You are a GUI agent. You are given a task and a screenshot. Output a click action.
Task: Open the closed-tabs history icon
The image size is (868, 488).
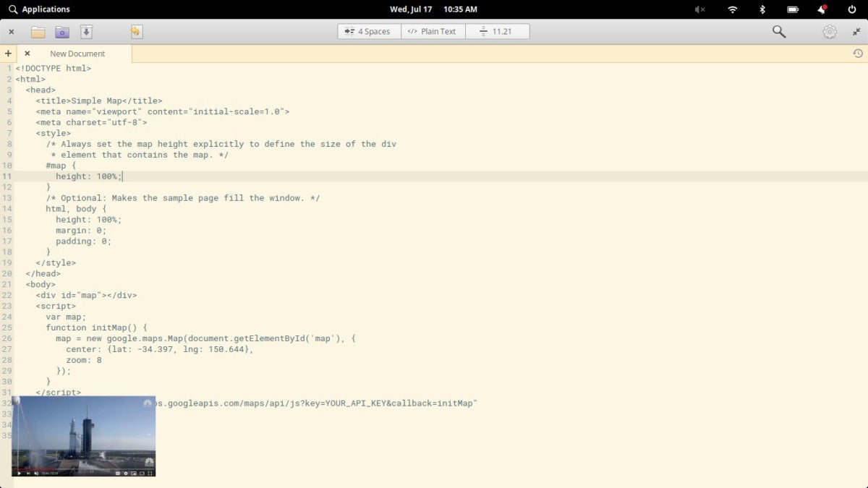tap(858, 53)
